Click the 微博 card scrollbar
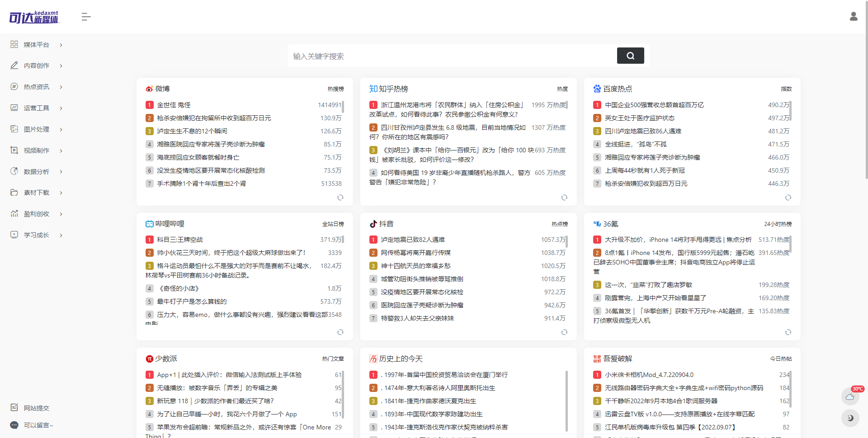Image resolution: width=868 pixels, height=438 pixels. tap(343, 107)
